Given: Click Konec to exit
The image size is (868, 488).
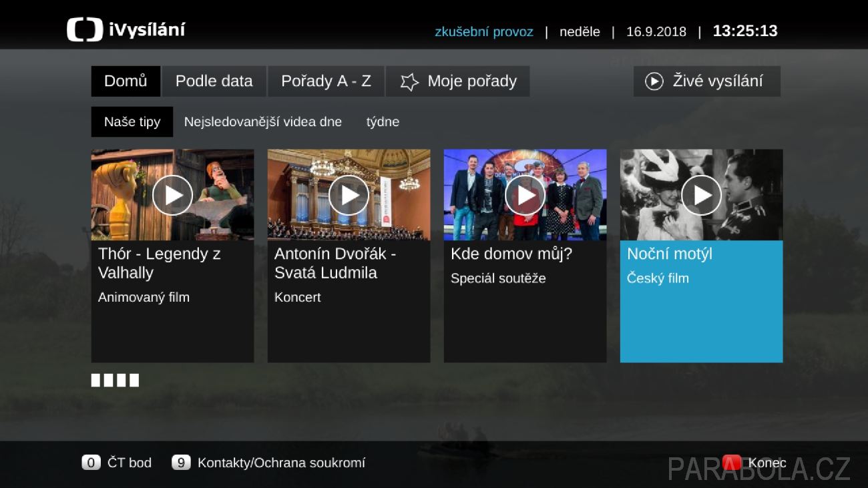Looking at the screenshot, I should [x=767, y=463].
